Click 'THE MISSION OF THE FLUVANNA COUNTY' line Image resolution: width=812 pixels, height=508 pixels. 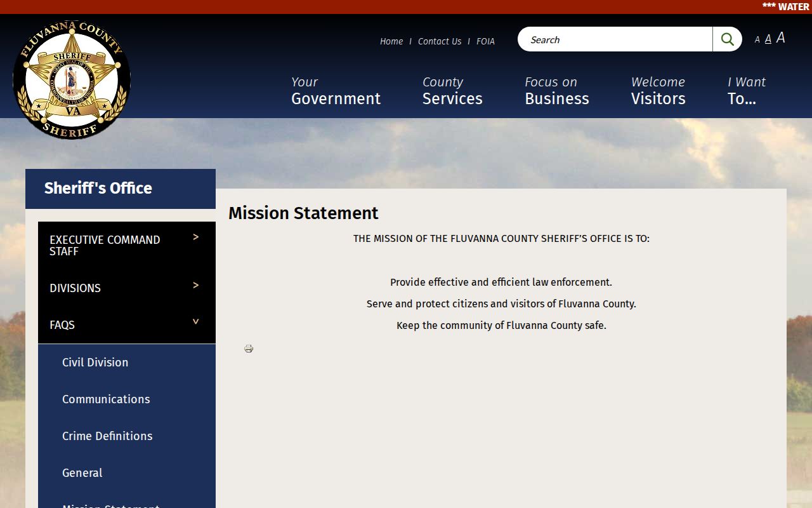[x=501, y=239]
